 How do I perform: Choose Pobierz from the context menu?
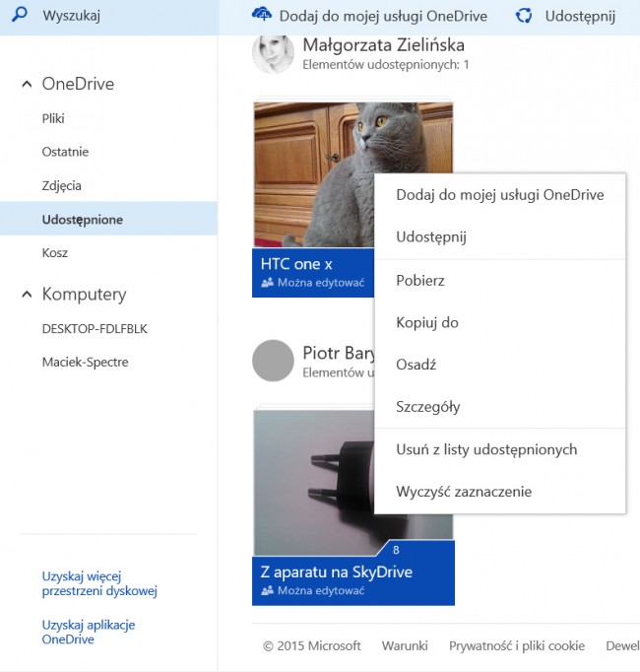500,281
